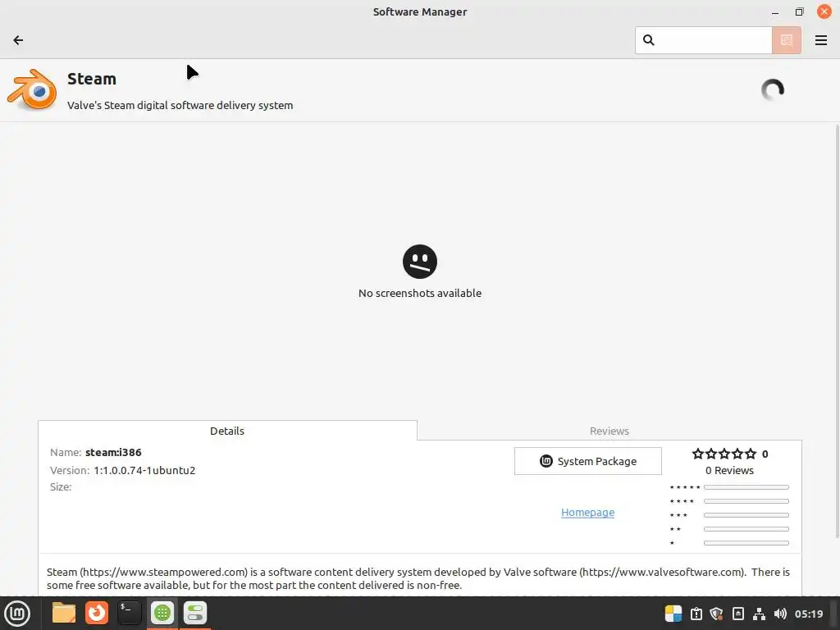The height and width of the screenshot is (630, 840).
Task: Click the one-star rating bar
Action: click(x=746, y=543)
